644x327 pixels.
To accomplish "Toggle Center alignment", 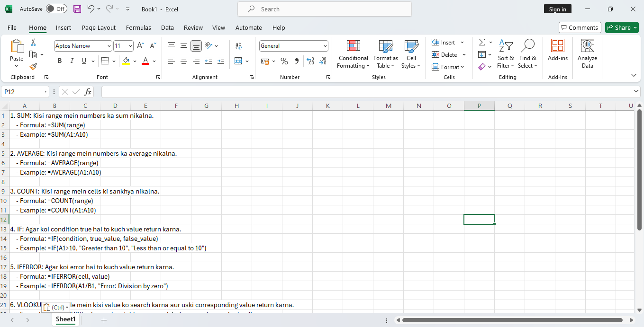I will click(x=183, y=61).
